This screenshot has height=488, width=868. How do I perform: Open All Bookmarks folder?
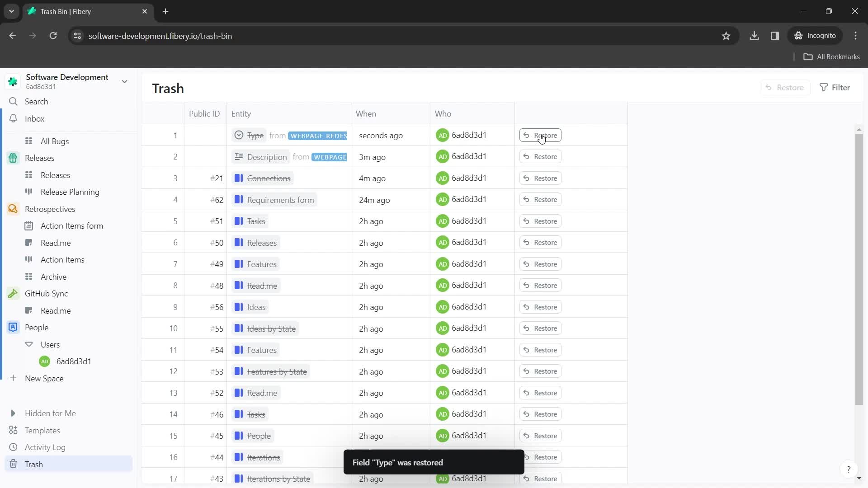(832, 57)
